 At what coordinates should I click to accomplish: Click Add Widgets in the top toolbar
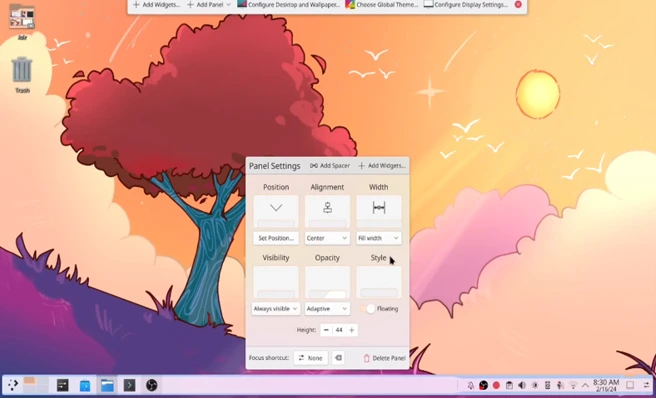tap(156, 5)
